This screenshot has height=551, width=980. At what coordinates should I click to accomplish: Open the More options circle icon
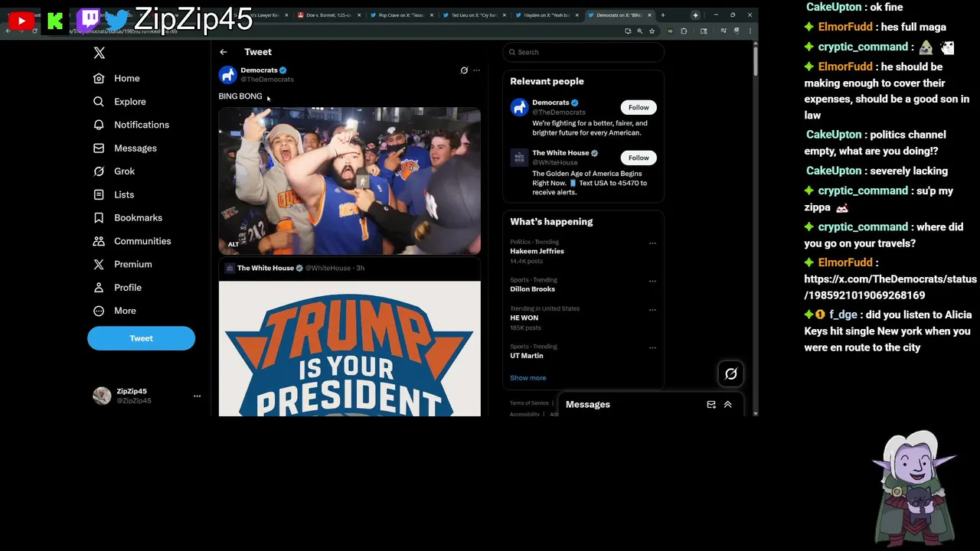(x=99, y=311)
